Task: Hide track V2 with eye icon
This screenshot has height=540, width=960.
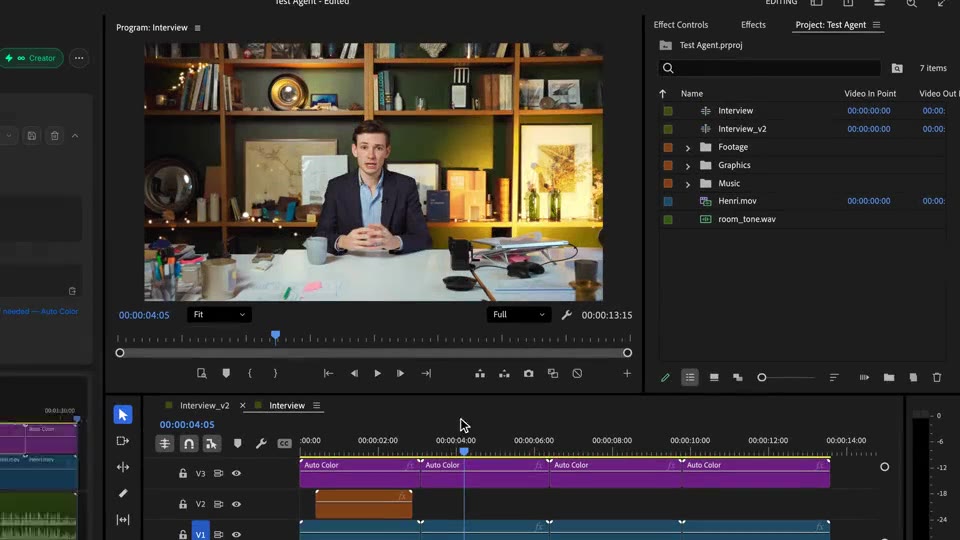Action: point(236,504)
